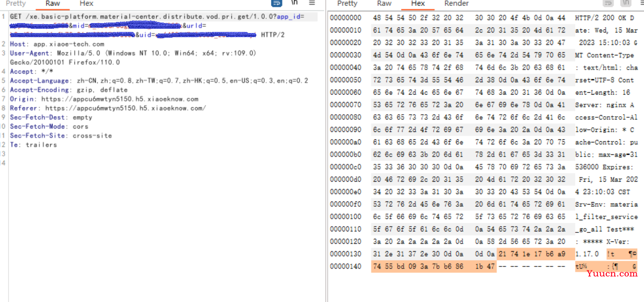Click the Gecko/20100101 Firefox/110.0 line
644x302 pixels.
coord(65,62)
